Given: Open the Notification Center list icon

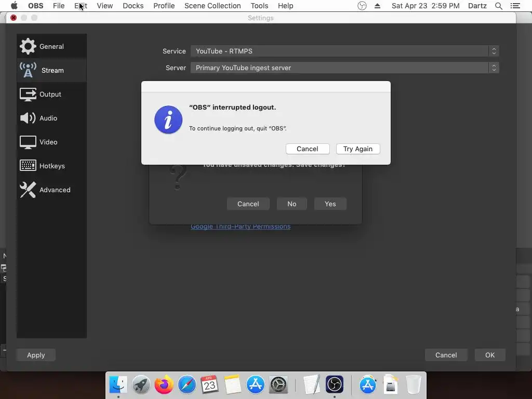Looking at the screenshot, I should [x=515, y=6].
